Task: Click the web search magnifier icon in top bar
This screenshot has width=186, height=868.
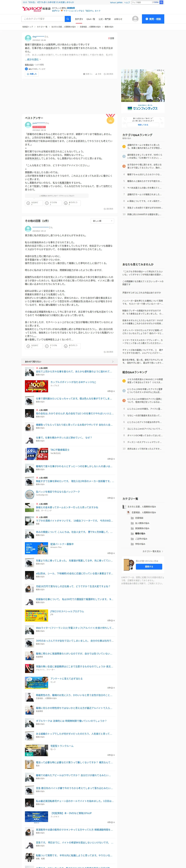Action: [161, 2]
